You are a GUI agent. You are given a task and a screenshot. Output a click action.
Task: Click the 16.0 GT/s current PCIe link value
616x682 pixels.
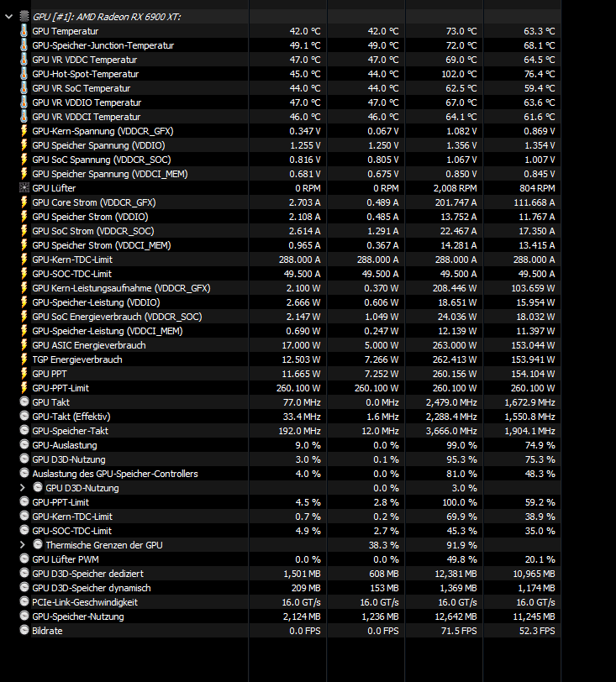point(301,602)
